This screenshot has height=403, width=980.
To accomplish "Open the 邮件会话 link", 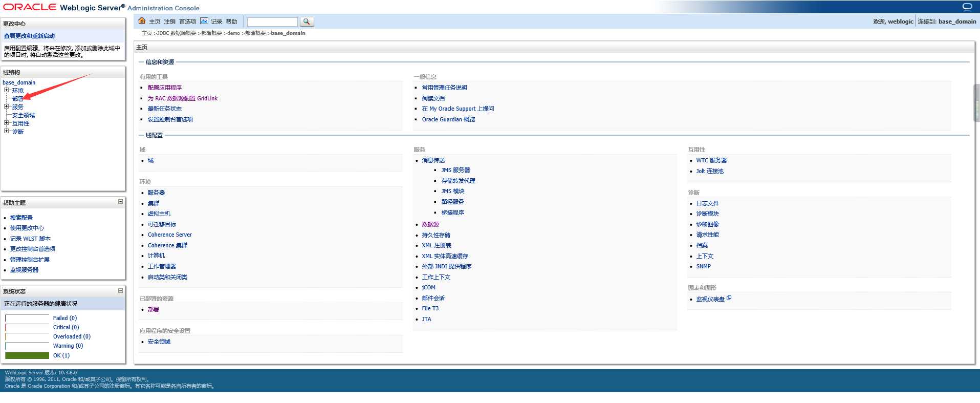I will click(x=433, y=298).
